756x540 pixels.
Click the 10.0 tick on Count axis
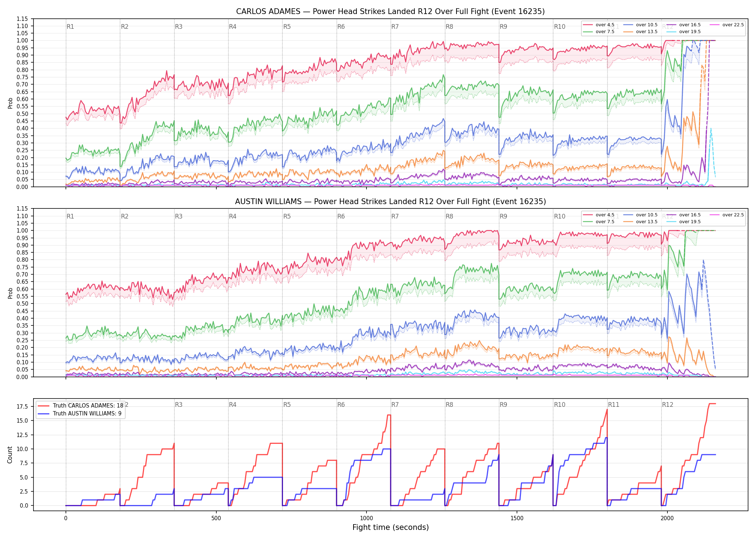[x=22, y=449]
